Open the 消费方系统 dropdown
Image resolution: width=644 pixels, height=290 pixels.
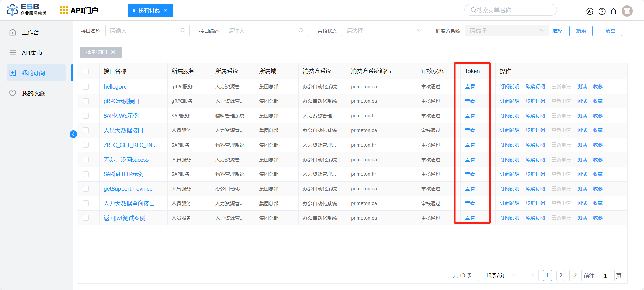click(x=507, y=31)
